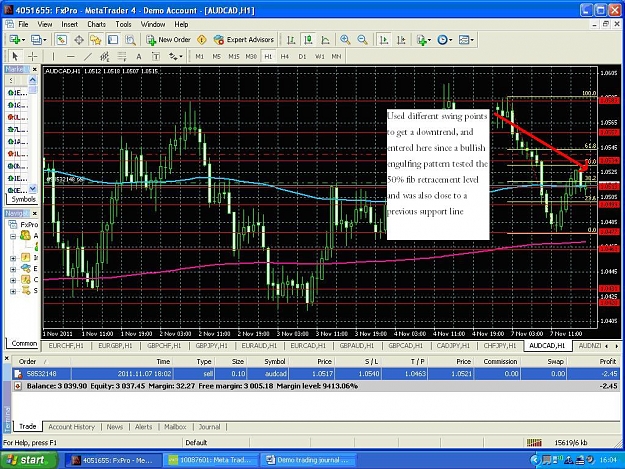
Task: Expand the Scripts node in Navigator
Action: (13, 292)
